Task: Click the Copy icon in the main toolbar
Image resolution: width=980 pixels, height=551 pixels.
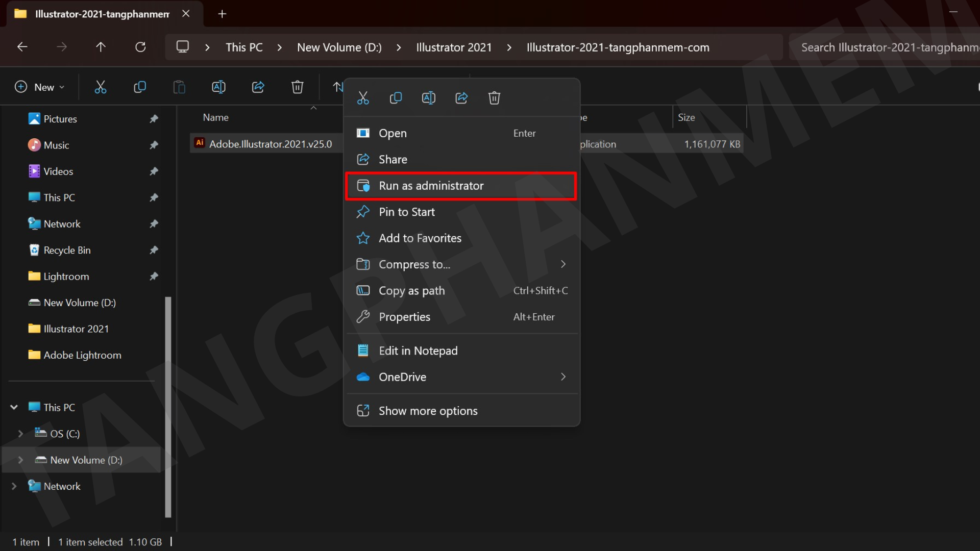Action: (x=139, y=87)
